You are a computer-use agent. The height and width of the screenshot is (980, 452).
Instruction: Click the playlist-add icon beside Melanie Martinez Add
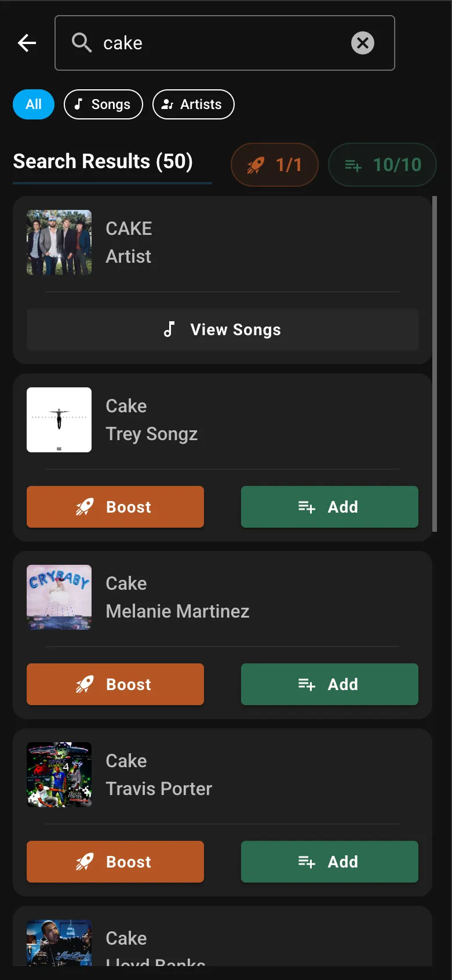[x=306, y=684]
